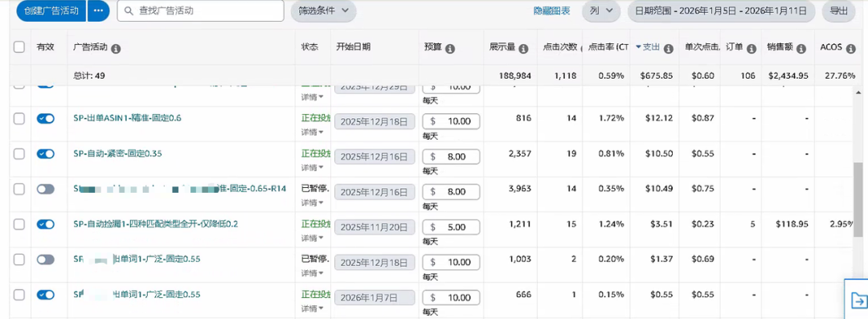Click the ACOS total 27.76%
The image size is (868, 319).
pos(839,76)
